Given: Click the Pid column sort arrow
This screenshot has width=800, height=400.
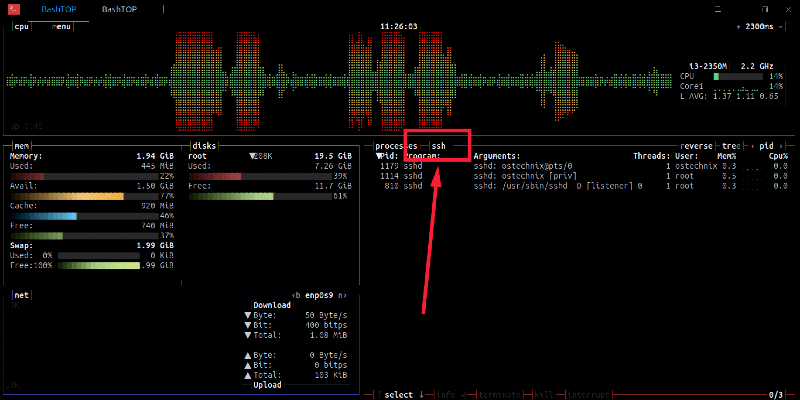Looking at the screenshot, I should [379, 156].
